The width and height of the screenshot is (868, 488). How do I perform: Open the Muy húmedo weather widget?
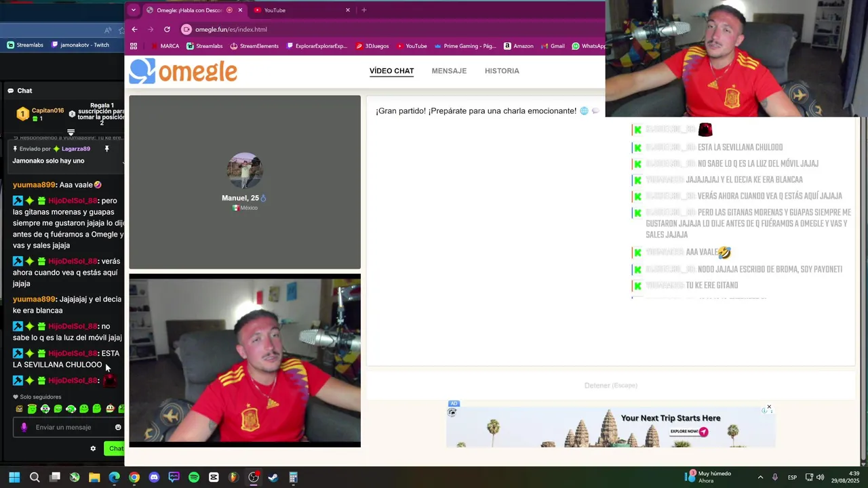click(x=709, y=477)
